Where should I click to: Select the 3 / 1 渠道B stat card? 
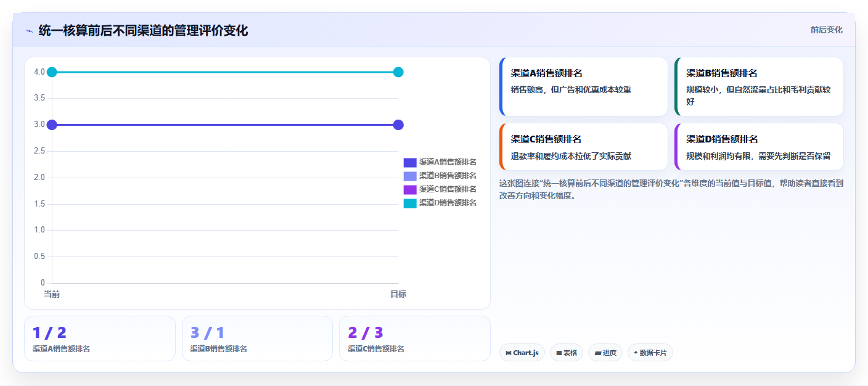pyautogui.click(x=257, y=339)
